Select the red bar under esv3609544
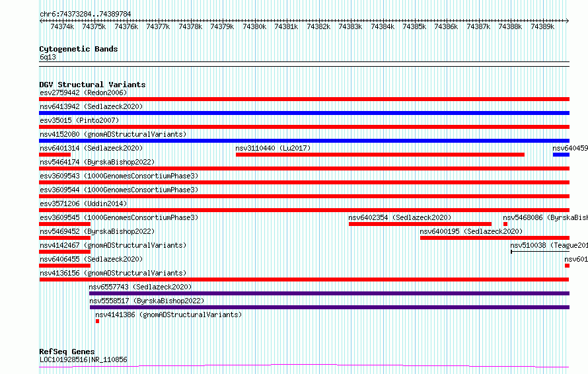The width and height of the screenshot is (588, 374). [x=304, y=196]
